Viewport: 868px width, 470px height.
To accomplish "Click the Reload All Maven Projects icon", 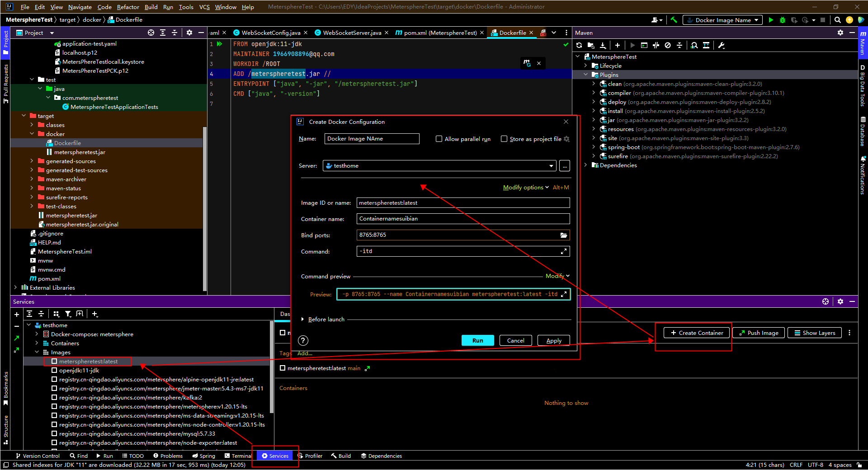I will (579, 45).
